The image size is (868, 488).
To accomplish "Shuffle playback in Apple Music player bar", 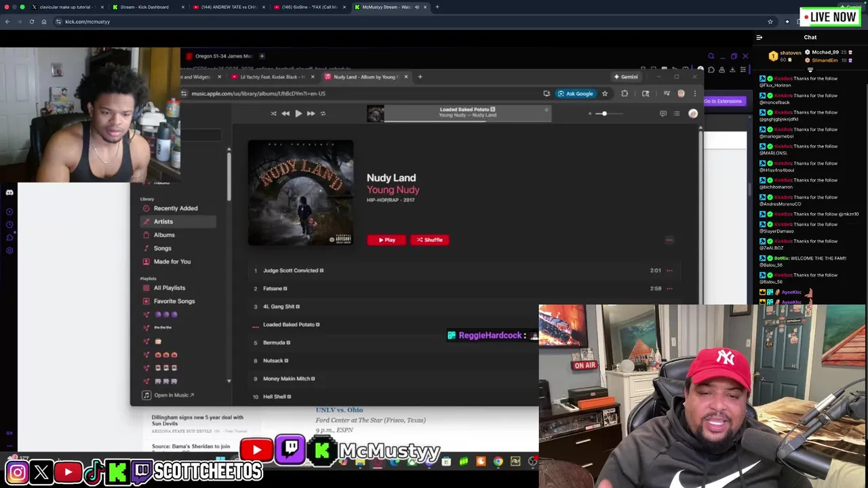I will (x=273, y=113).
